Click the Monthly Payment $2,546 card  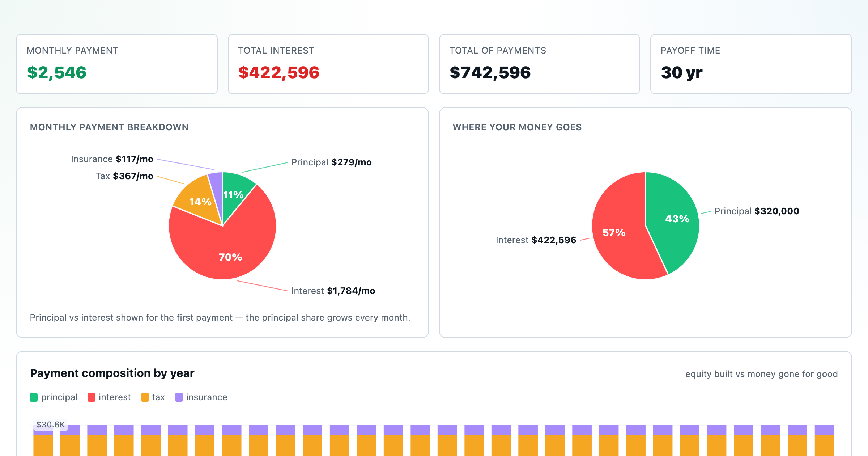coord(117,64)
